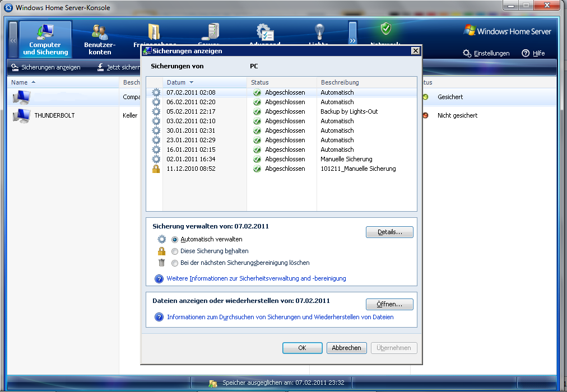
Task: Click green checkmark of the 11.12.2010 backup
Action: pyautogui.click(x=257, y=169)
